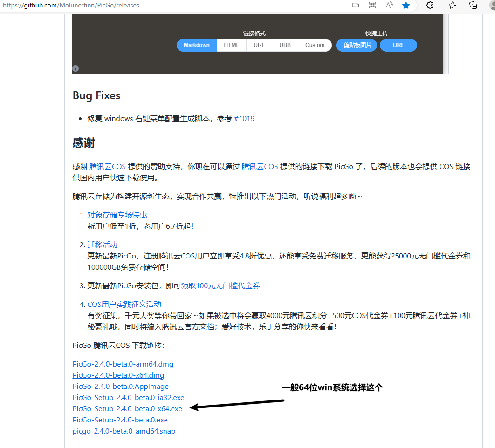The width and height of the screenshot is (495, 448).
Task: Open issue #1019 link
Action: (244, 118)
